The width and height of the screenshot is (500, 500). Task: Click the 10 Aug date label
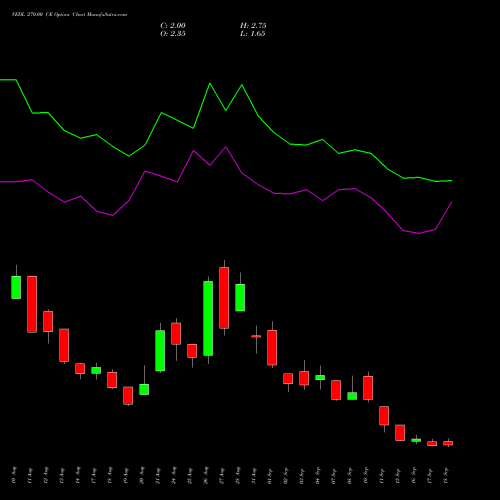[x=14, y=475]
